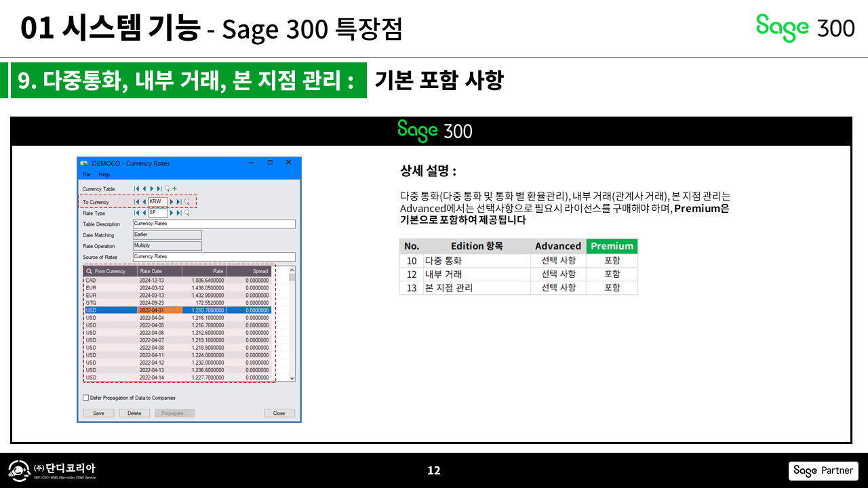Click the Delete button
The width and height of the screenshot is (868, 488).
[x=134, y=413]
